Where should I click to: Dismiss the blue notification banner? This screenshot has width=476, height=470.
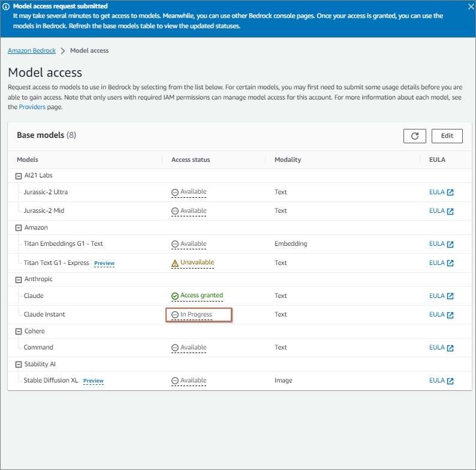[x=471, y=7]
